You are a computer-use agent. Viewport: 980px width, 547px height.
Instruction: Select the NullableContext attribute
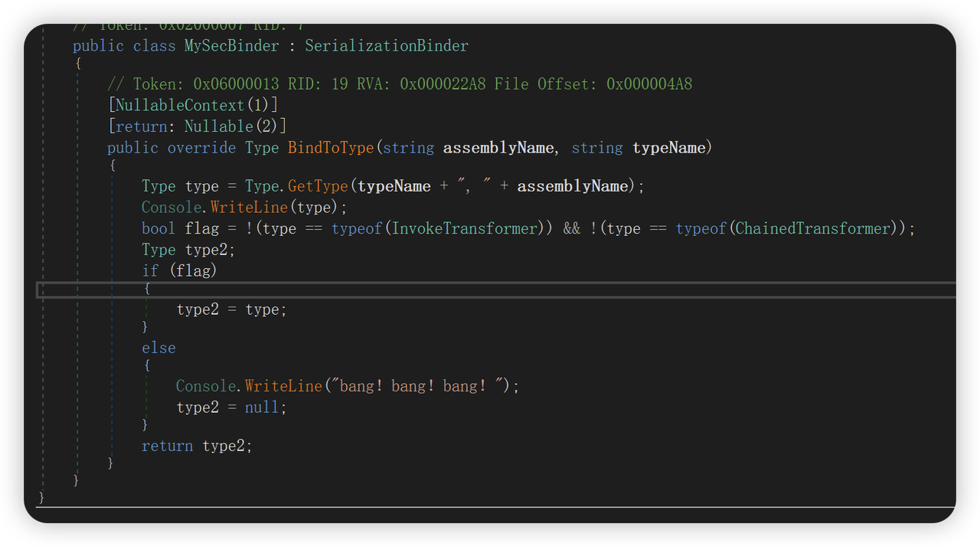[180, 105]
